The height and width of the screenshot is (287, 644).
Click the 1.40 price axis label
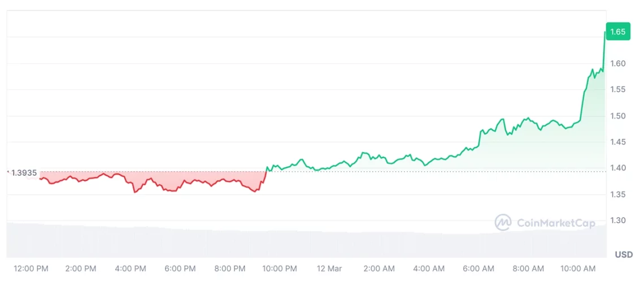click(617, 168)
